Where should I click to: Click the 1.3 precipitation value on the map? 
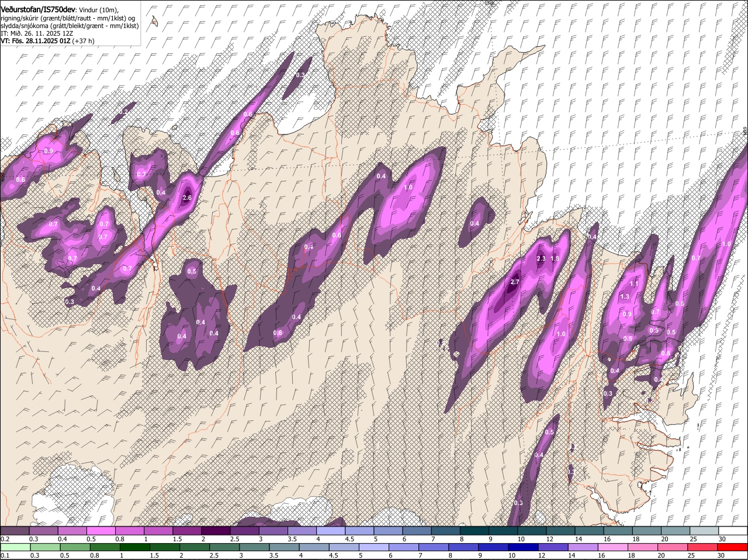(625, 296)
